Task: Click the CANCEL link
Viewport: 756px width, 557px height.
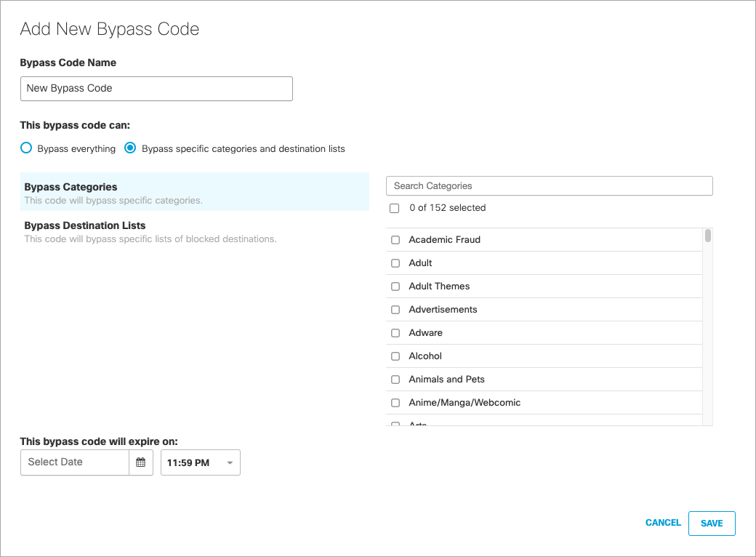Action: [x=662, y=523]
